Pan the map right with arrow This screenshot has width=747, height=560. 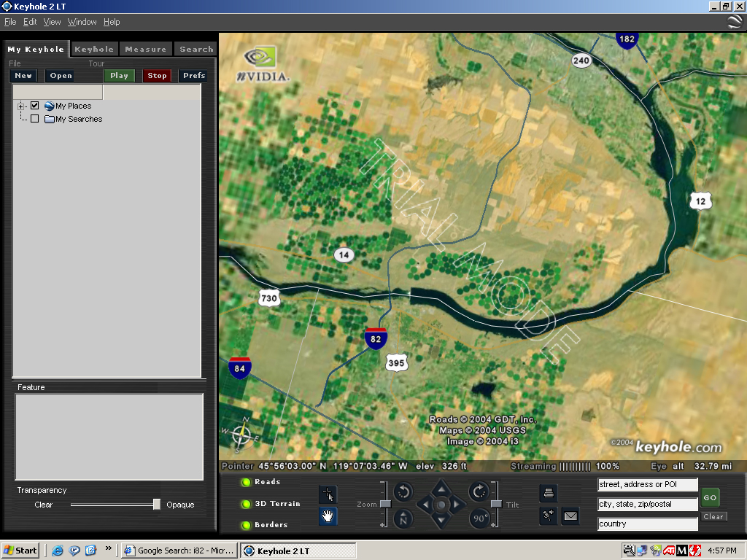(x=457, y=505)
